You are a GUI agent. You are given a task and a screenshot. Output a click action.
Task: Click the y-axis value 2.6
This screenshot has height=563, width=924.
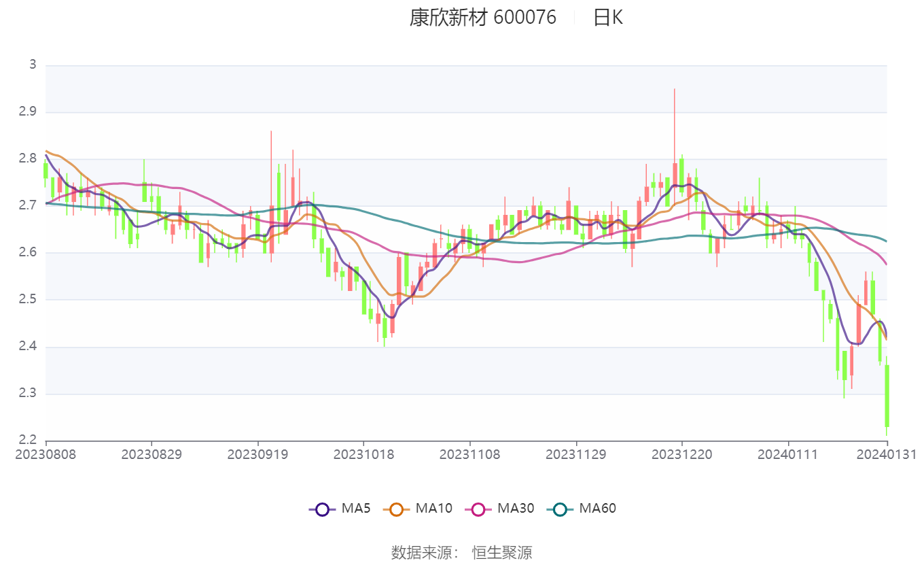(x=27, y=253)
